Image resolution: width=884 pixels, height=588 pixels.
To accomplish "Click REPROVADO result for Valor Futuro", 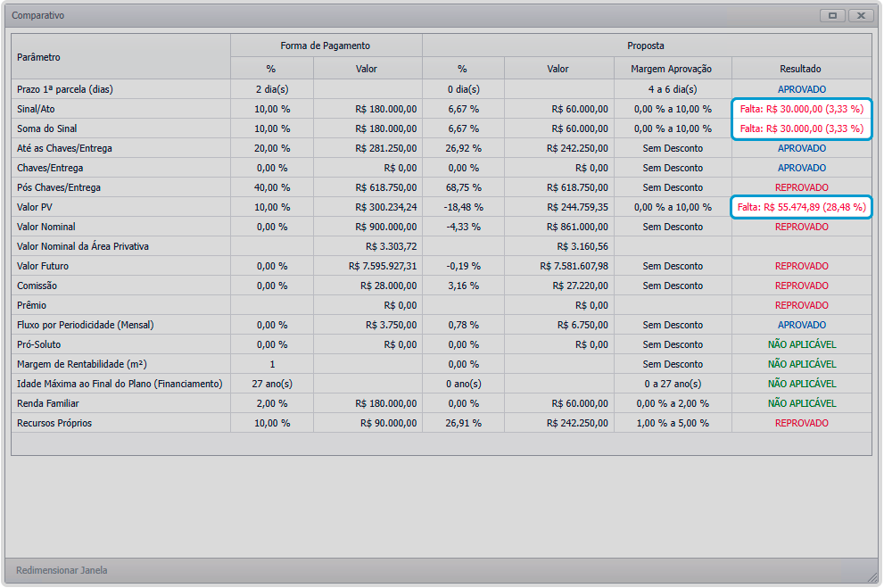I will (x=802, y=266).
